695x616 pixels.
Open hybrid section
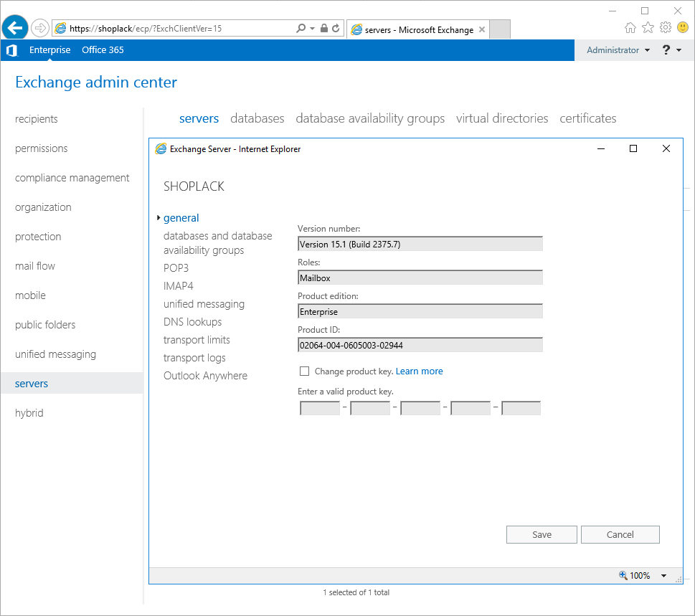coord(29,413)
